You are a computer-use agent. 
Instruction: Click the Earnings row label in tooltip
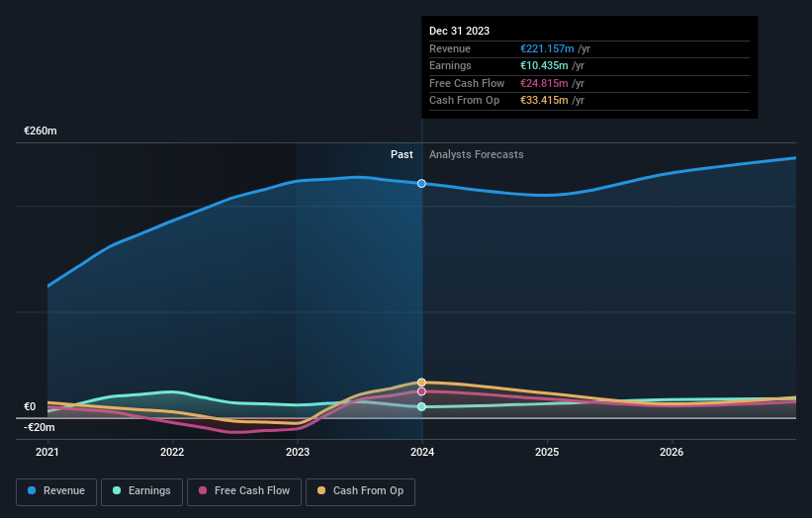(x=450, y=65)
